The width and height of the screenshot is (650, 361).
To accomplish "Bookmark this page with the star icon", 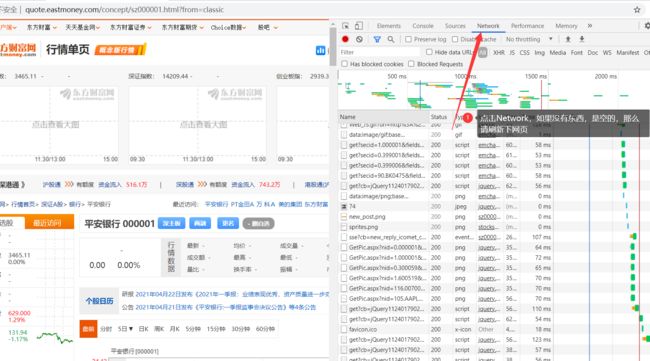I will (637, 10).
